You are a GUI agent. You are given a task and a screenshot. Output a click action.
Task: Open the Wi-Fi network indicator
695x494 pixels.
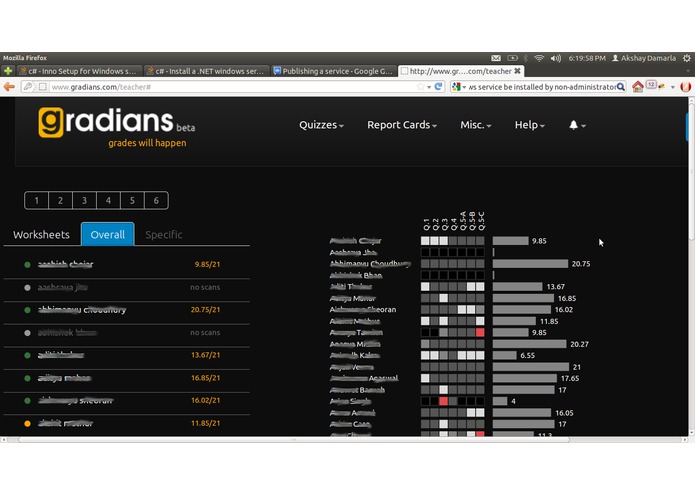[x=539, y=58]
